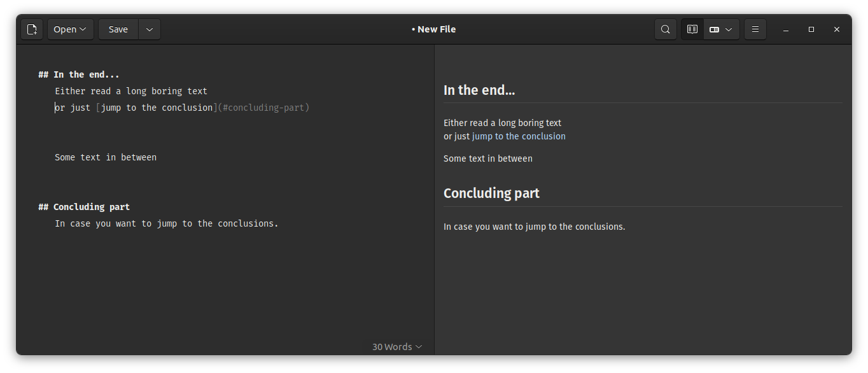This screenshot has width=868, height=373.
Task: Place cursor in Some text in between line
Action: click(105, 157)
